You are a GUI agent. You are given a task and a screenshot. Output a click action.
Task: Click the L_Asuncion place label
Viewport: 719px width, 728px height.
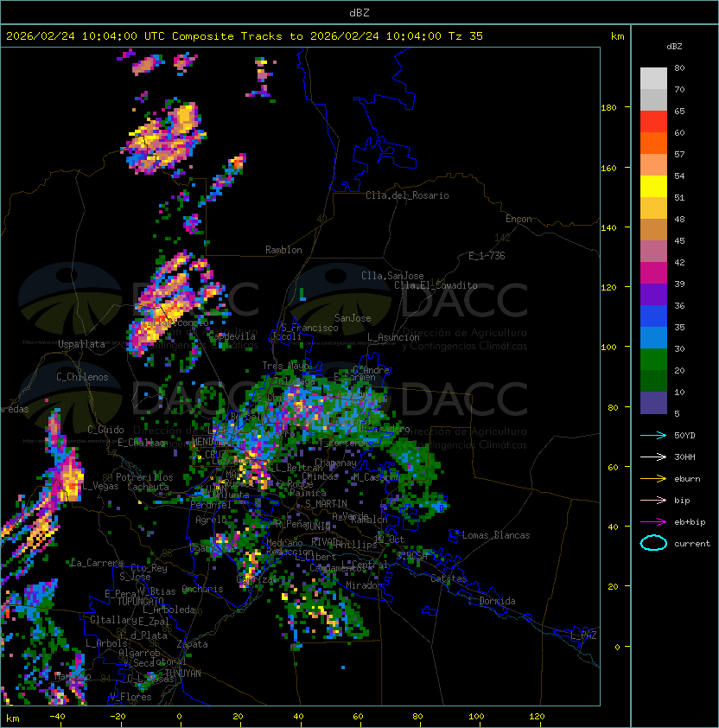[393, 337]
